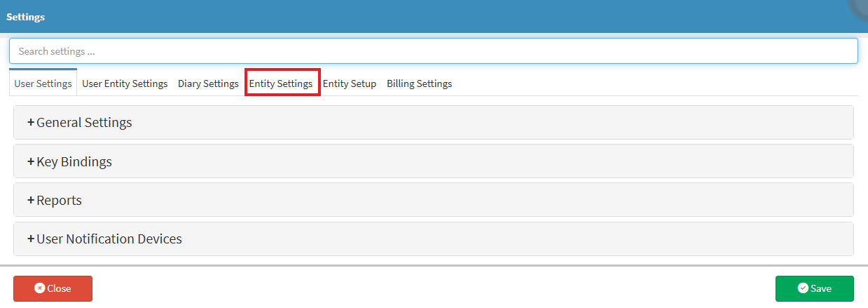Image resolution: width=868 pixels, height=308 pixels.
Task: Expand the General Settings section header
Action: coord(434,122)
